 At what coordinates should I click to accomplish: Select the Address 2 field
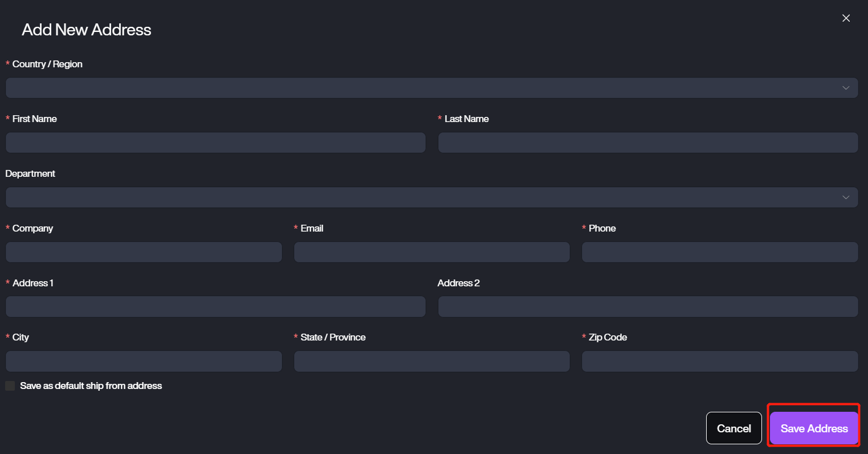[x=647, y=307]
